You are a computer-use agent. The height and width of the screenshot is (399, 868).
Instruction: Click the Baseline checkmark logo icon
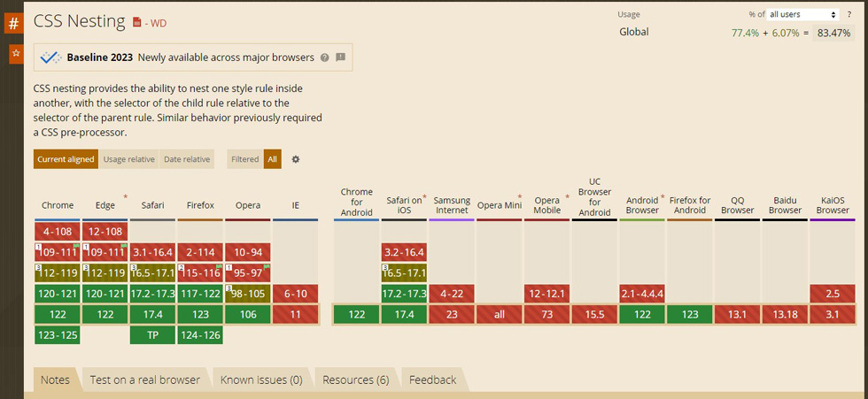click(x=51, y=58)
